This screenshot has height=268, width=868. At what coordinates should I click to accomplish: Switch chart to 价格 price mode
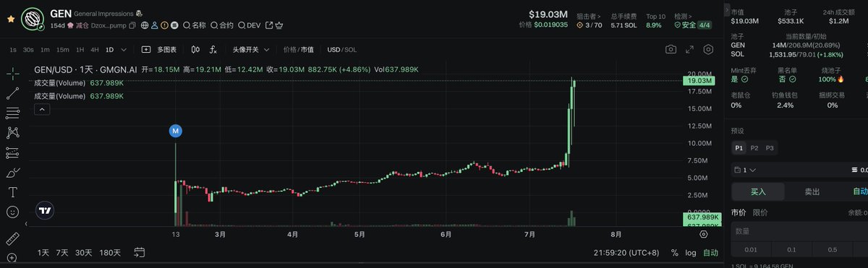[289, 50]
